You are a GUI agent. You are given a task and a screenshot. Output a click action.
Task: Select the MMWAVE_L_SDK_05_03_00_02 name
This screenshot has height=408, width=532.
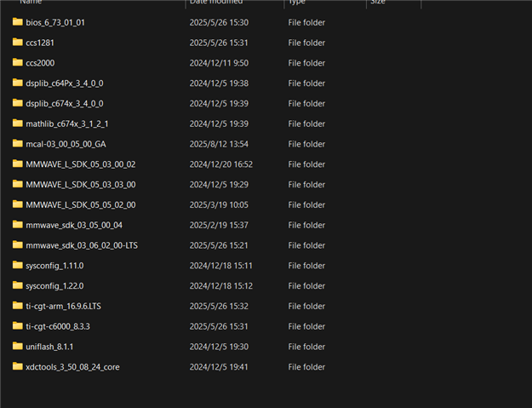[x=81, y=164]
